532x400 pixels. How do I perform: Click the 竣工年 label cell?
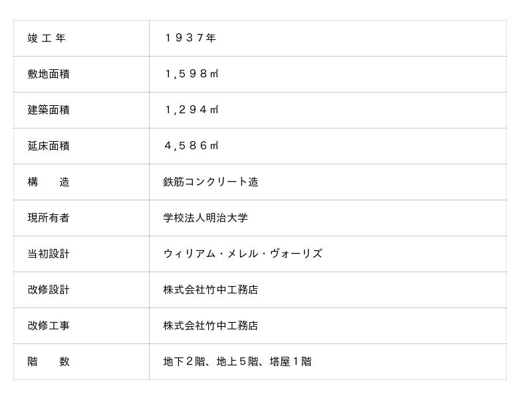47,38
